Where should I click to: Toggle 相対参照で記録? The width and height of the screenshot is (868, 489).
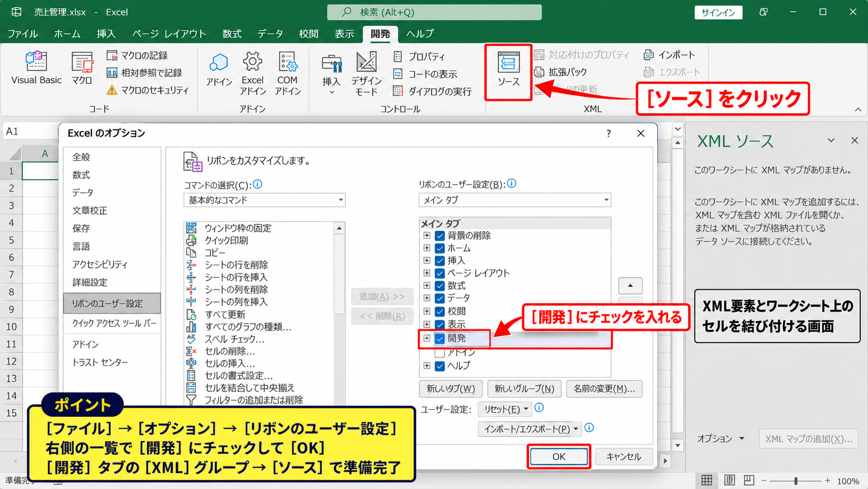pos(144,73)
